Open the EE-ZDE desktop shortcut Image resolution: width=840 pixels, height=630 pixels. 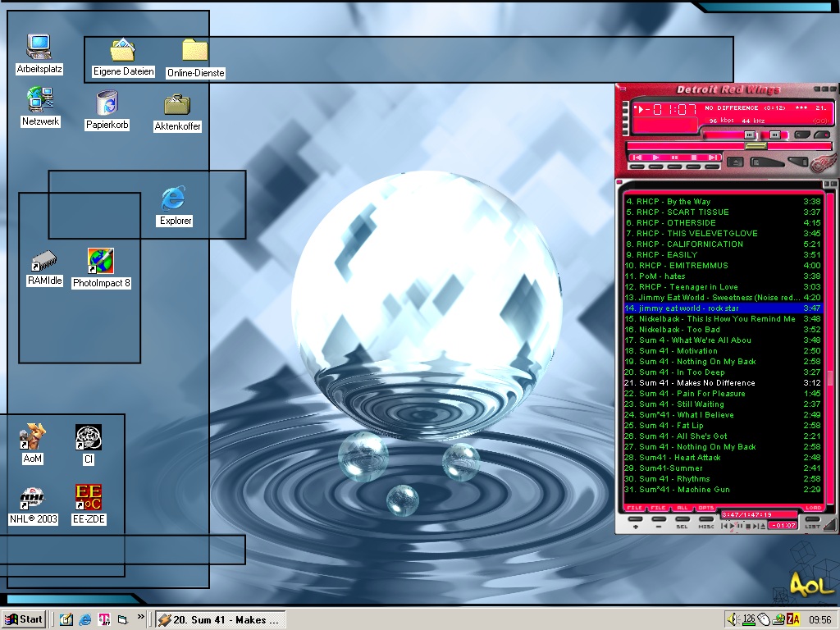89,498
